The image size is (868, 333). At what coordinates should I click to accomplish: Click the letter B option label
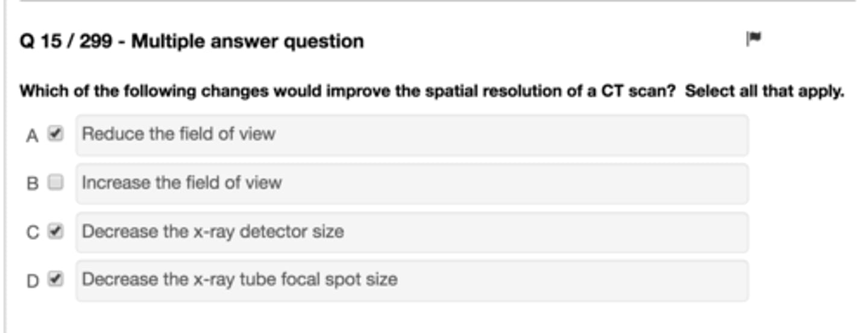[x=32, y=184]
